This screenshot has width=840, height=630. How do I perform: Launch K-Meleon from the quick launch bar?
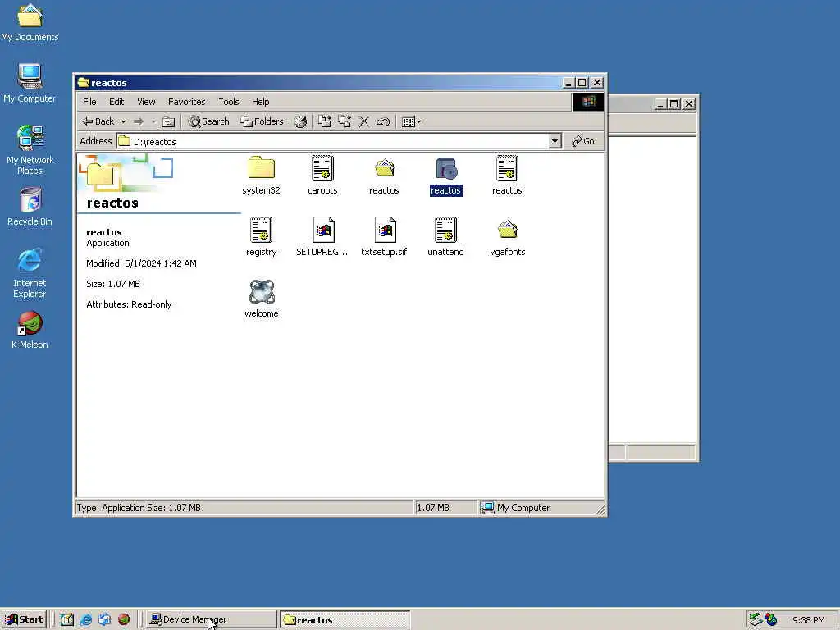[124, 620]
